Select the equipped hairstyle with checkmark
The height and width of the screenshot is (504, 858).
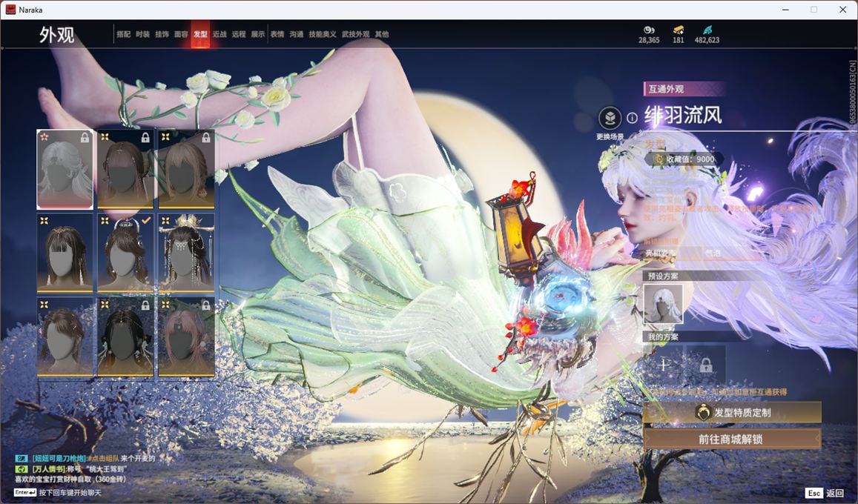pyautogui.click(x=125, y=252)
